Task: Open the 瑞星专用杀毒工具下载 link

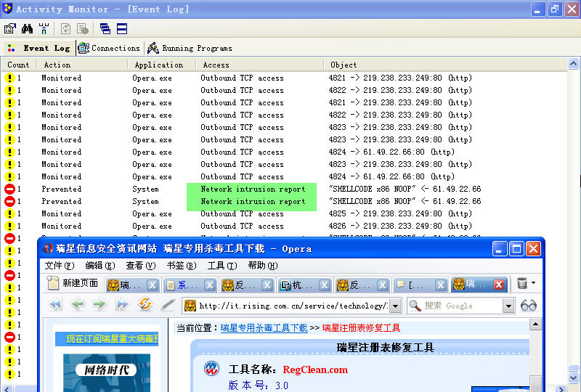Action: tap(264, 328)
